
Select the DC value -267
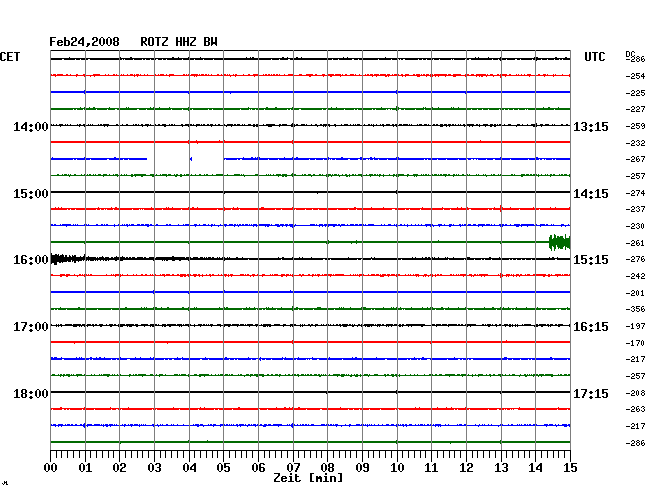click(x=635, y=159)
